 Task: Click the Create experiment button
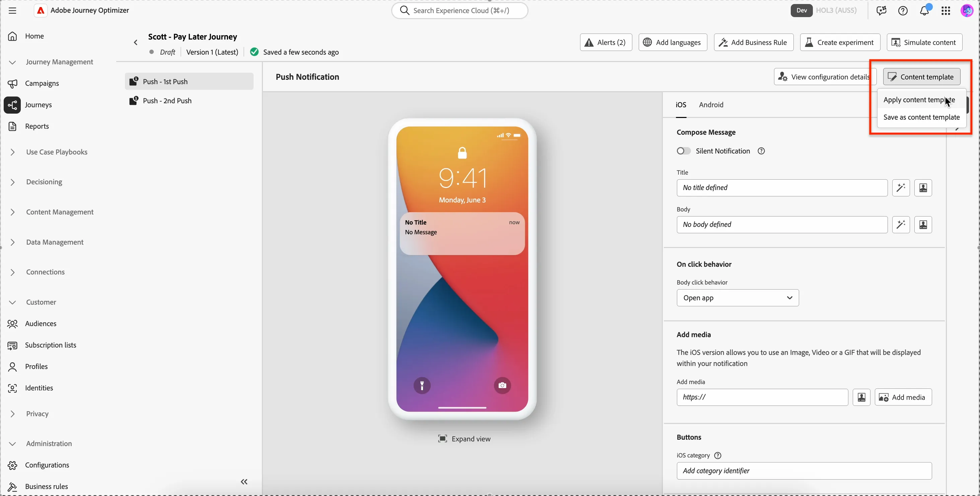pyautogui.click(x=840, y=42)
